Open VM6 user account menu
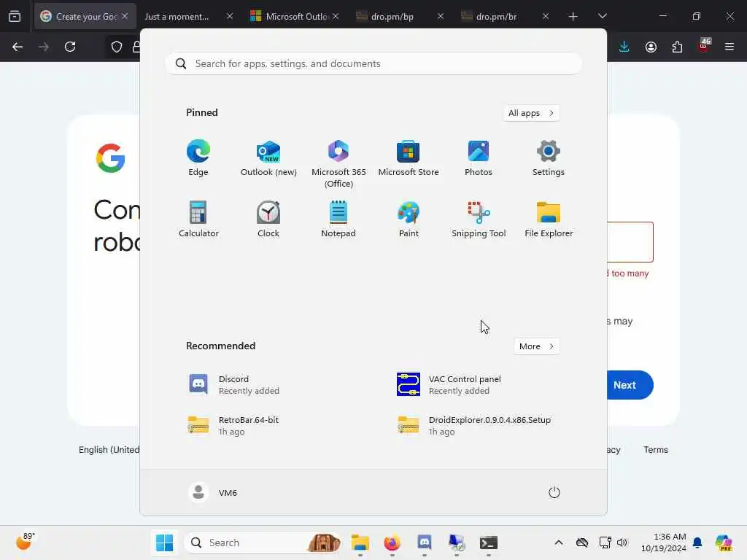Image resolution: width=747 pixels, height=560 pixels. point(213,492)
